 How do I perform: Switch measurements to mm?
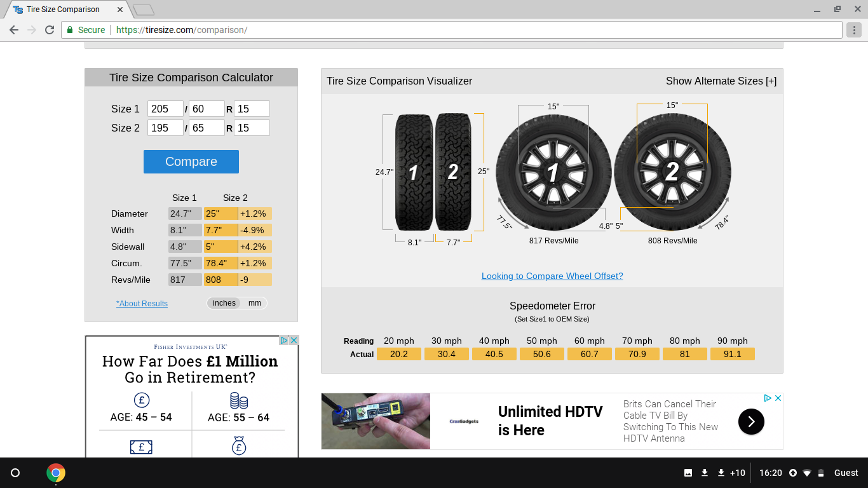click(255, 303)
